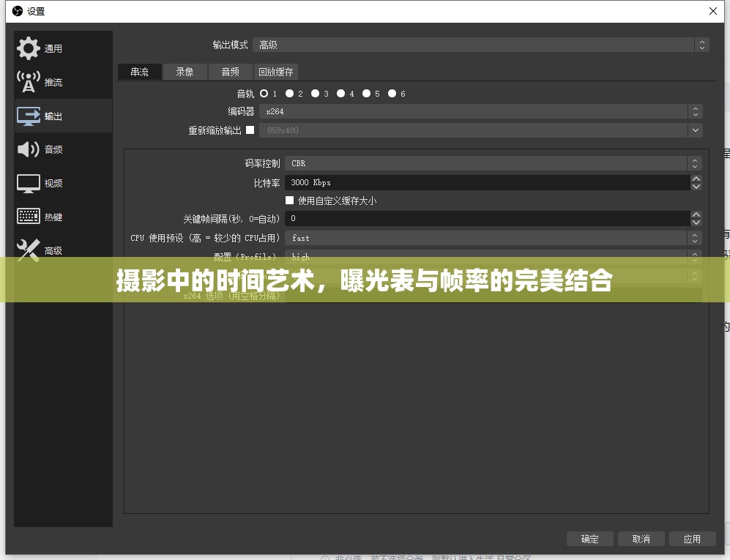Click the Cancel (取消) button
Screen dimensions: 730x560
(641, 539)
